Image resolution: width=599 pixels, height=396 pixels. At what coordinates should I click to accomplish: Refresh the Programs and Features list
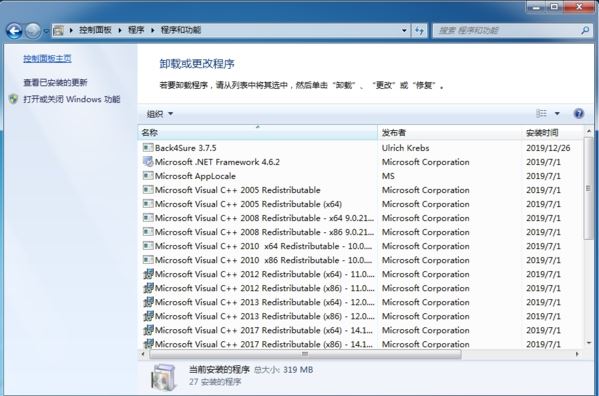click(x=419, y=31)
